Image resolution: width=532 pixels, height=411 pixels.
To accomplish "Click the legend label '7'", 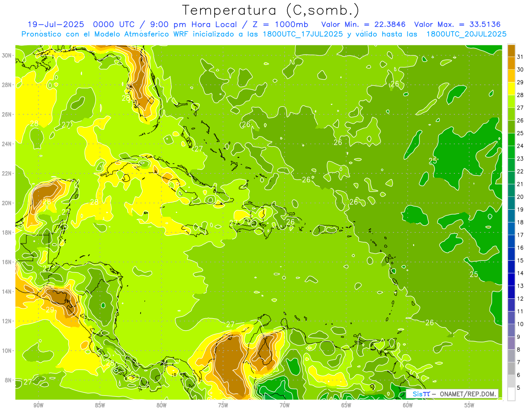I will pos(519,363).
